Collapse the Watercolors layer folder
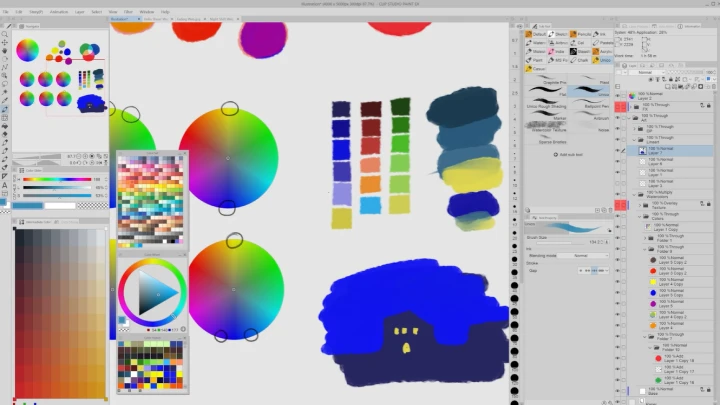This screenshot has height=405, width=720. coord(635,194)
